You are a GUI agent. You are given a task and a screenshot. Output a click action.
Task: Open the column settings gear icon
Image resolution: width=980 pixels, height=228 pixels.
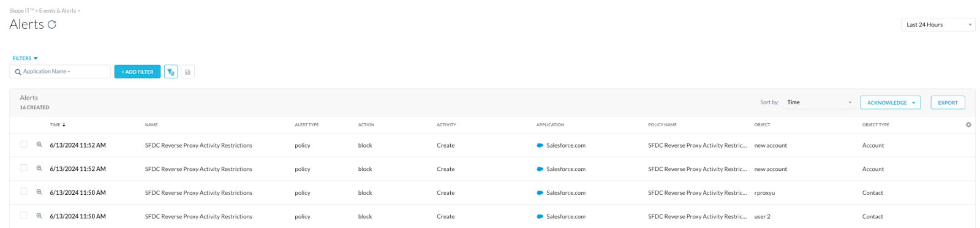[968, 124]
